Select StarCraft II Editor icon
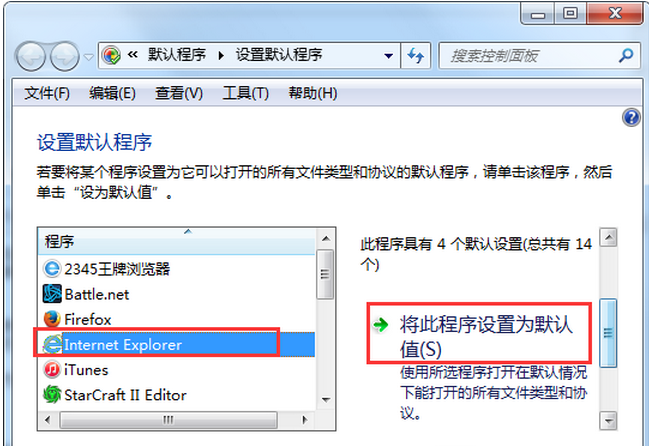The height and width of the screenshot is (446, 649). pyautogui.click(x=52, y=395)
